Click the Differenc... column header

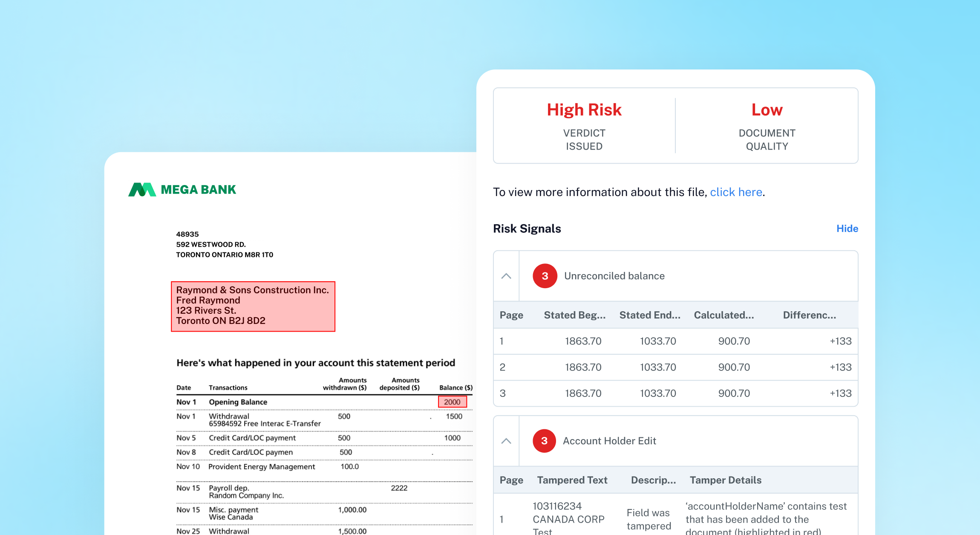tap(809, 315)
